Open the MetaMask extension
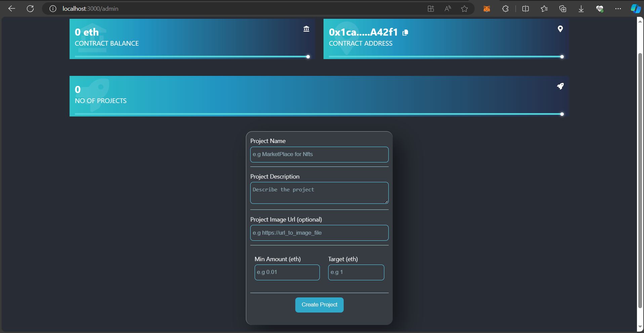Image resolution: width=644 pixels, height=333 pixels. click(x=487, y=9)
